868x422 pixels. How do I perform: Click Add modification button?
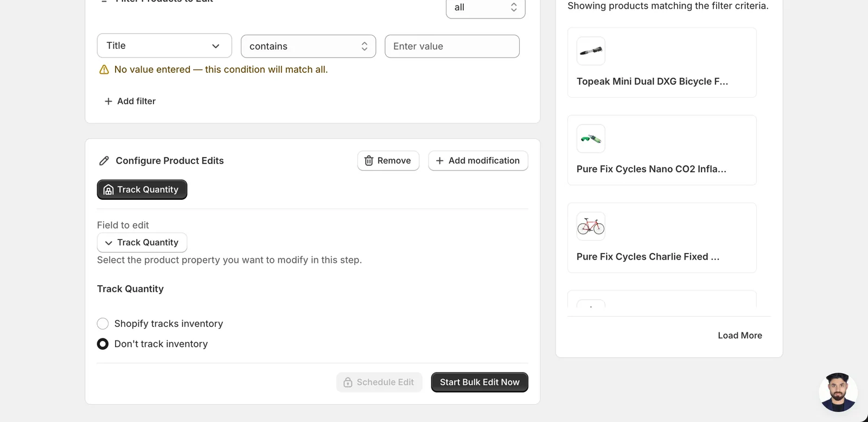tap(478, 161)
